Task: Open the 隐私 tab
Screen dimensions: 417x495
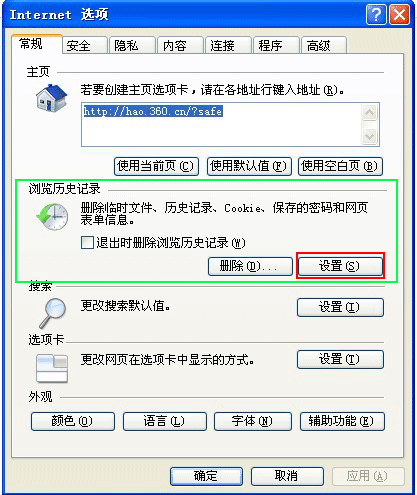Action: coord(132,45)
